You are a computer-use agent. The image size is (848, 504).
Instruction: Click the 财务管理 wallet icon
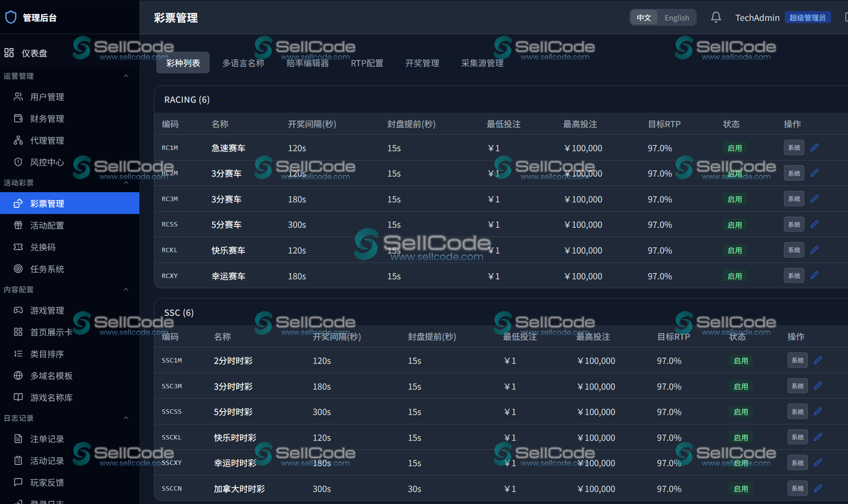tap(18, 118)
